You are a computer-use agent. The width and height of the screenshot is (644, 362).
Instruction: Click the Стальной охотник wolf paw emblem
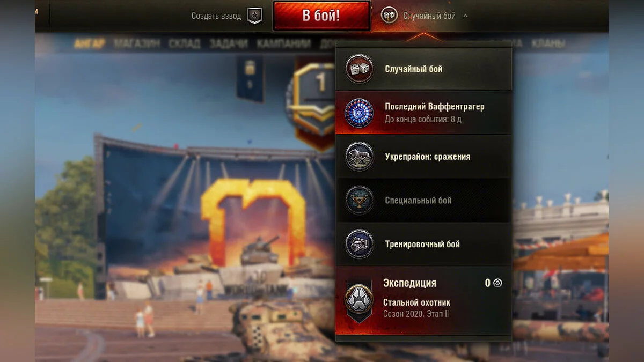pyautogui.click(x=359, y=299)
